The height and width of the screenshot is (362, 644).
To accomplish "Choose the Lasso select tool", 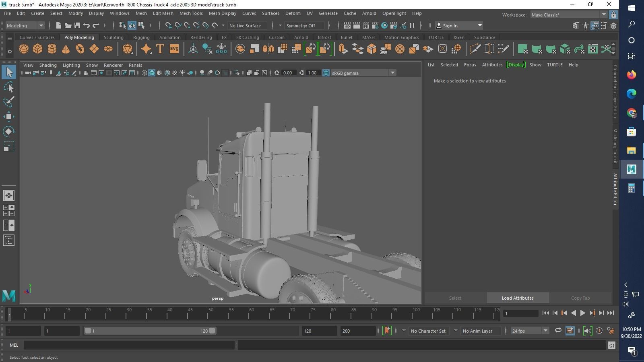I will click(9, 87).
